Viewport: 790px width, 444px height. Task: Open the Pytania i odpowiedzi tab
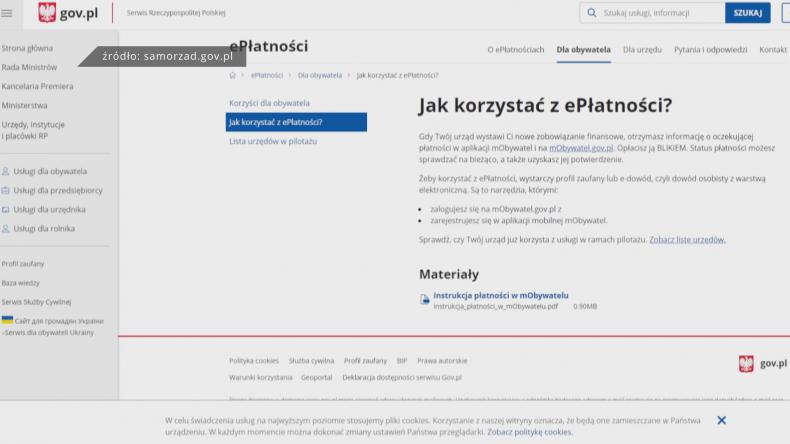click(710, 49)
